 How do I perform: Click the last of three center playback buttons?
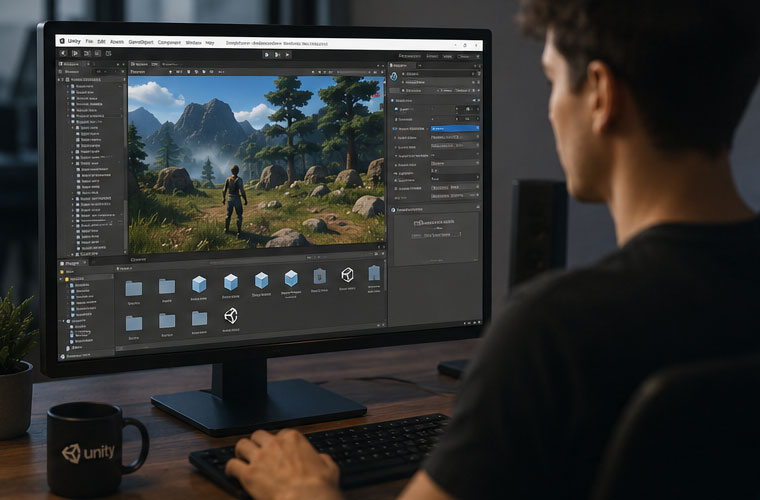287,55
